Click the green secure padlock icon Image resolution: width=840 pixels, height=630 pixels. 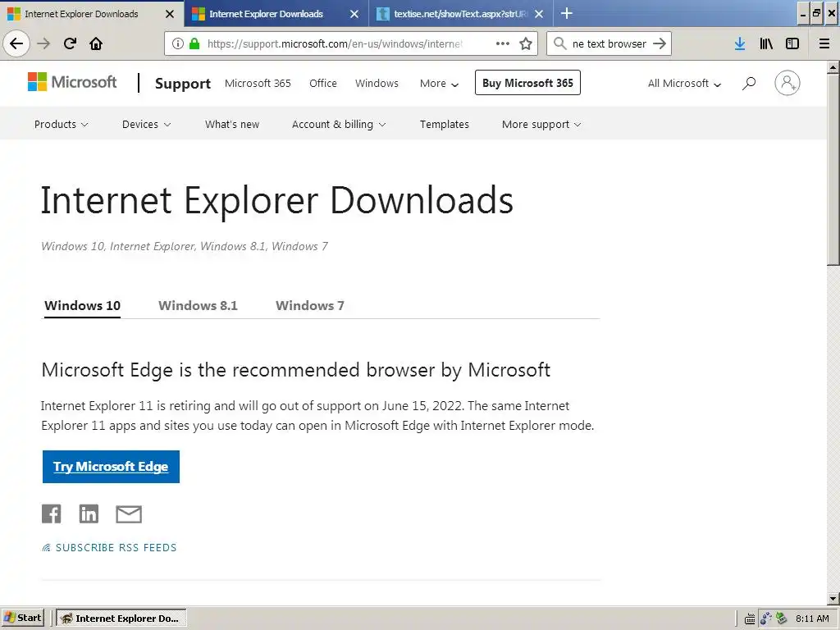click(194, 43)
